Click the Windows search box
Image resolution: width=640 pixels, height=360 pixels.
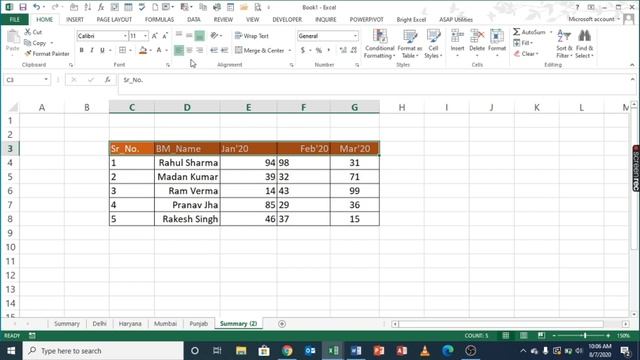point(103,351)
